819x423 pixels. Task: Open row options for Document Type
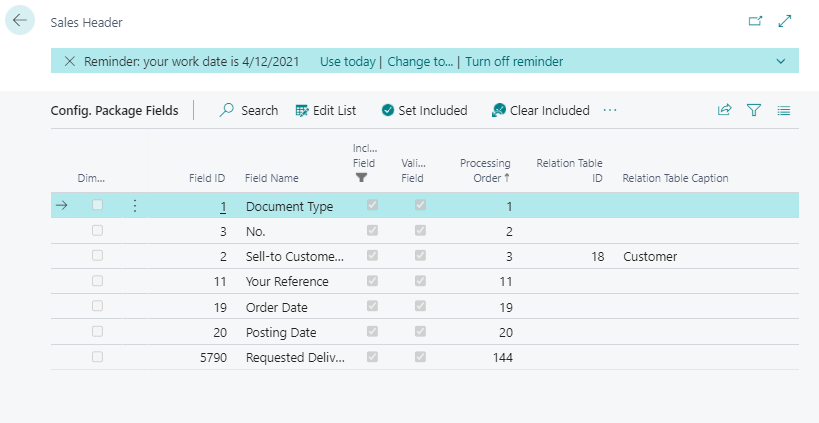(x=135, y=206)
